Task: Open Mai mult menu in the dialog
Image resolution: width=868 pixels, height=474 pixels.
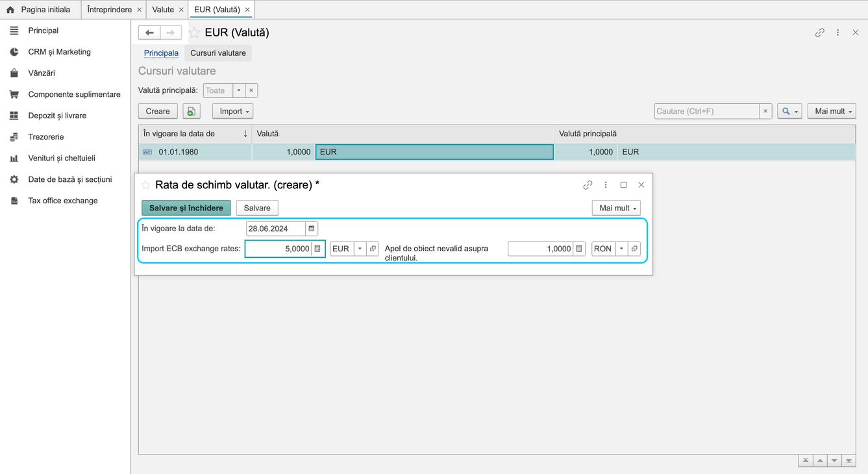Action: click(x=616, y=208)
